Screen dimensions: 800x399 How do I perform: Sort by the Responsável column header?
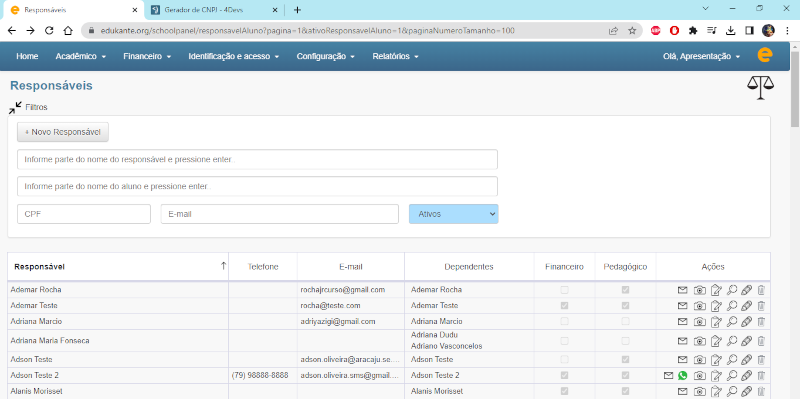118,266
